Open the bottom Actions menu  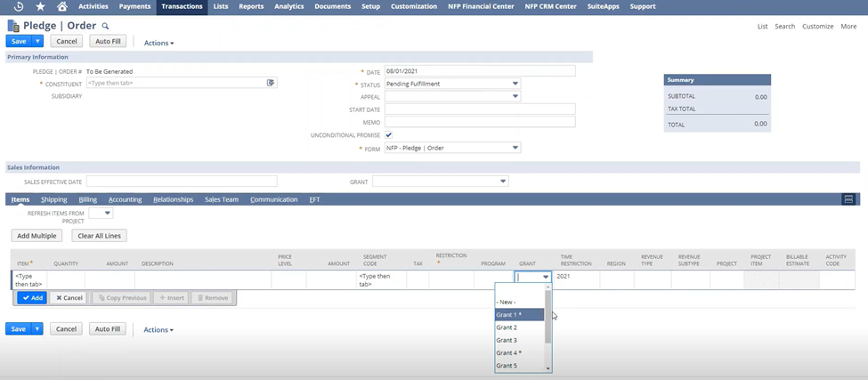[x=158, y=329]
